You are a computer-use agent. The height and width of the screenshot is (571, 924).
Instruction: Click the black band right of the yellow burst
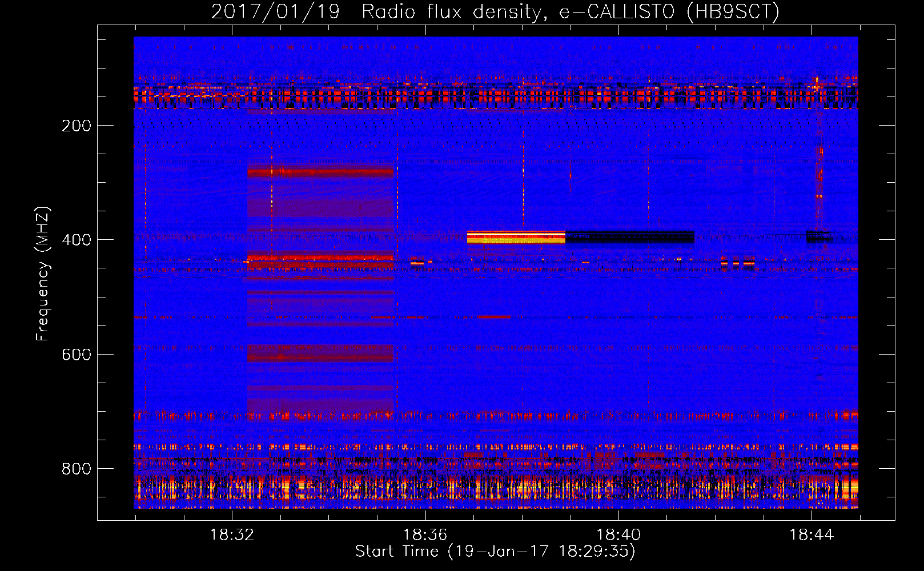coord(630,237)
